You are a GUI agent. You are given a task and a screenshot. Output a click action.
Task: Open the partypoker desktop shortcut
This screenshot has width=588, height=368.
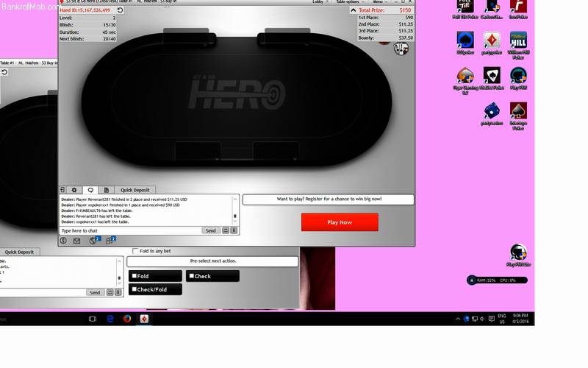coord(492,43)
